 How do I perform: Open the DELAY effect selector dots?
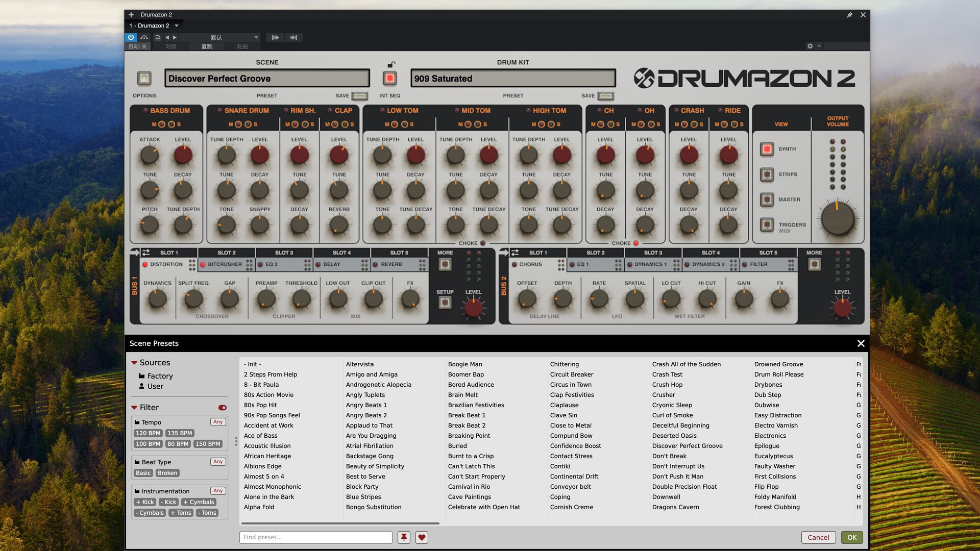click(x=364, y=264)
